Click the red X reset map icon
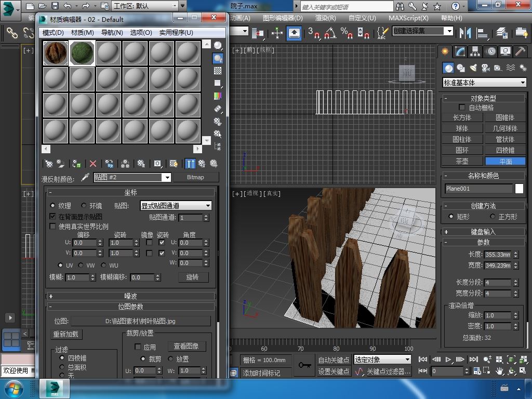The width and height of the screenshot is (532, 399). coord(93,164)
